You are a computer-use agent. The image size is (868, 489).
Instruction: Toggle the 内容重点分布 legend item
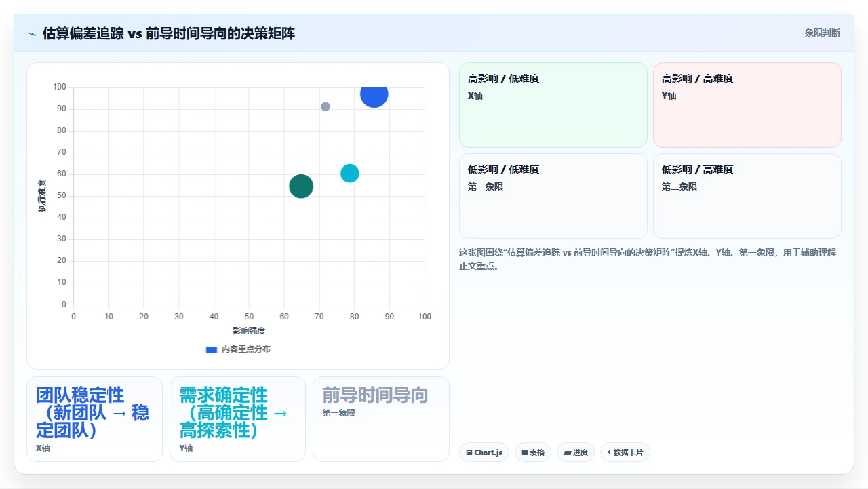pyautogui.click(x=238, y=349)
